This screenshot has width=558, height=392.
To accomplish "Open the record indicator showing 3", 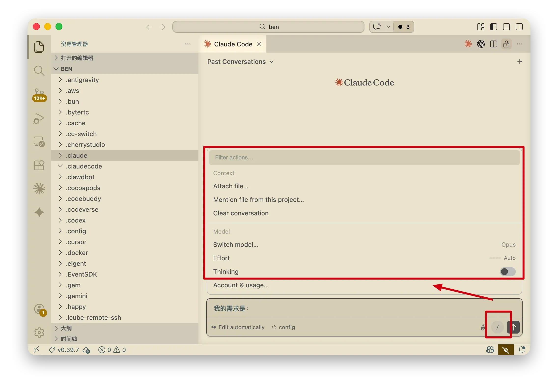I will tap(404, 27).
